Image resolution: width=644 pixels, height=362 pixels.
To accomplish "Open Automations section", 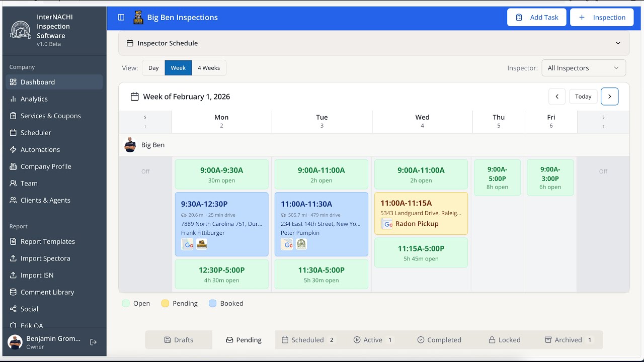I will point(54,149).
